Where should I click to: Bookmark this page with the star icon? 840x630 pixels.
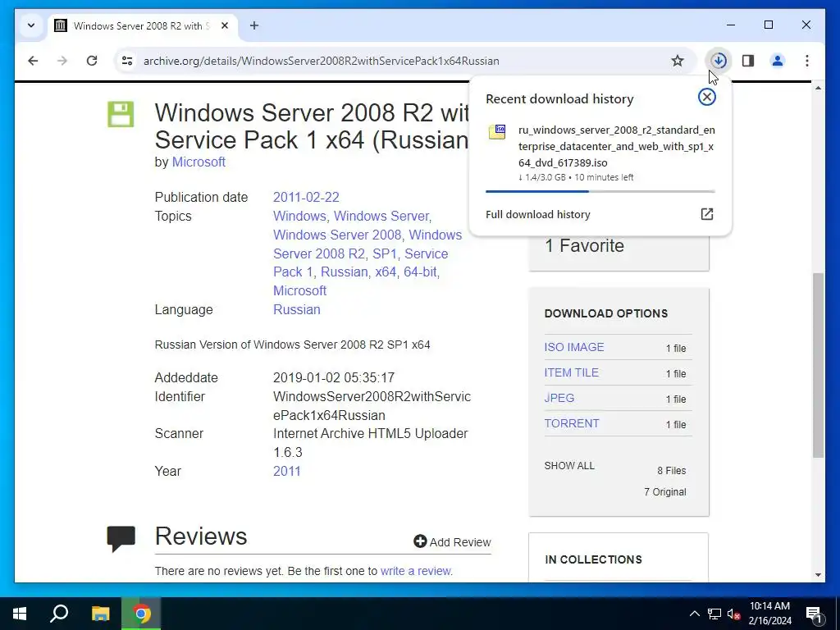point(678,61)
